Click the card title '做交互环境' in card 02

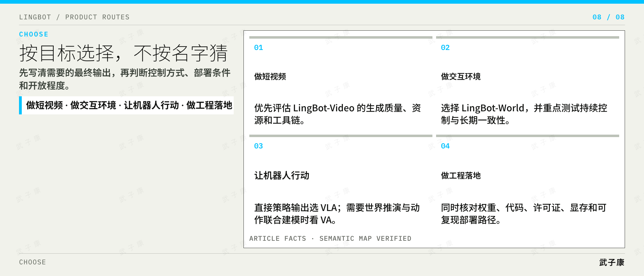461,76
